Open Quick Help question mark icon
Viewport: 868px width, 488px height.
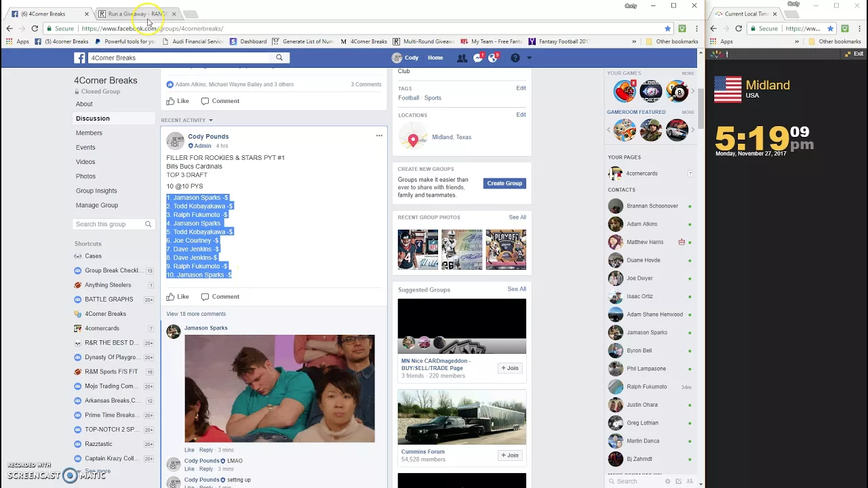pos(515,58)
